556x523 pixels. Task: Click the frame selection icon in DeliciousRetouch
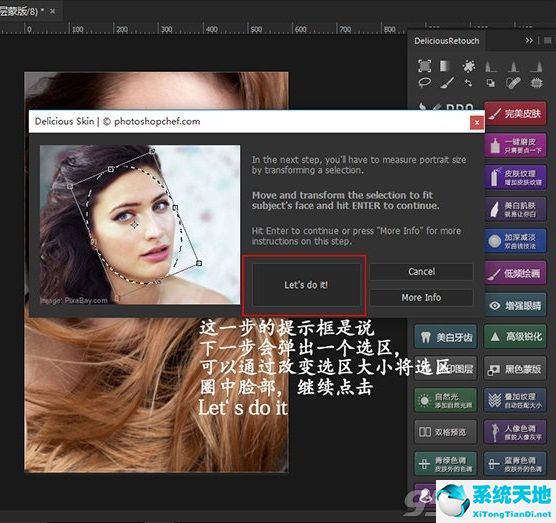424,66
